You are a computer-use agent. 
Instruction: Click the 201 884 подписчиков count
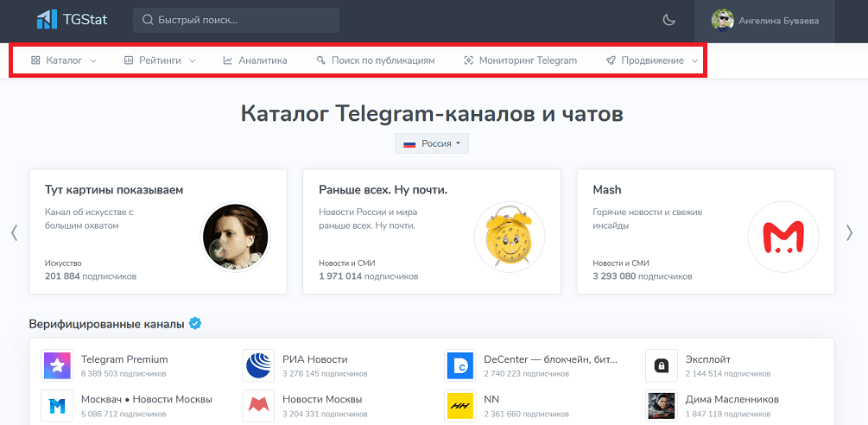(91, 276)
